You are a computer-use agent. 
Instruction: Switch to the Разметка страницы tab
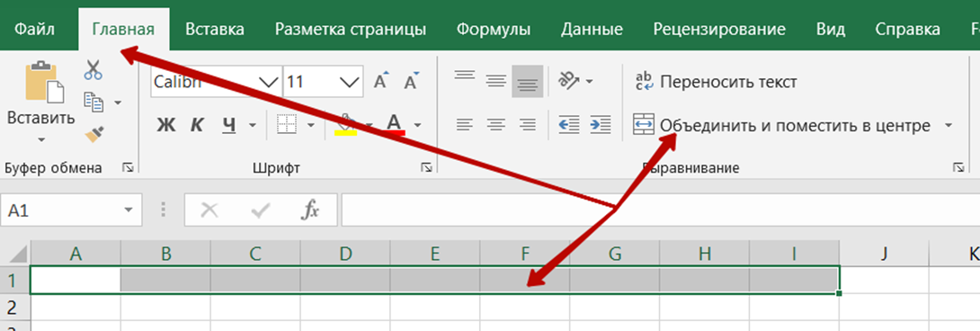(x=351, y=29)
